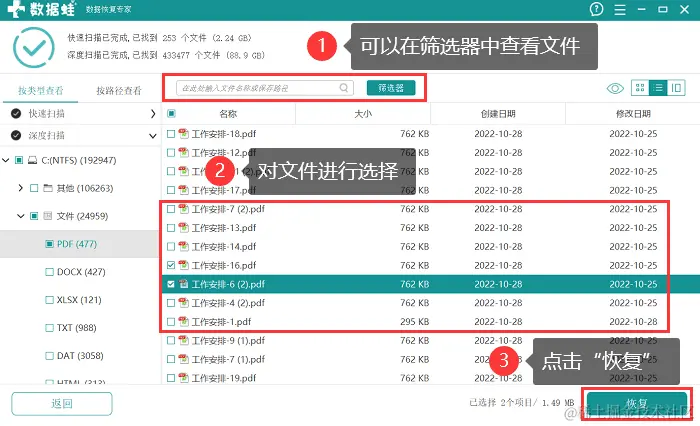Image resolution: width=700 pixels, height=426 pixels.
Task: Check the XLSX (121) checkbox
Action: tap(50, 300)
